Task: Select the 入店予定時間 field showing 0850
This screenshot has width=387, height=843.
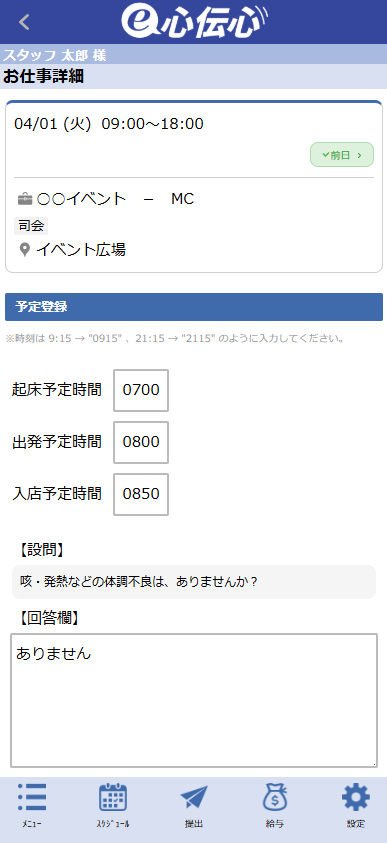Action: (x=141, y=494)
